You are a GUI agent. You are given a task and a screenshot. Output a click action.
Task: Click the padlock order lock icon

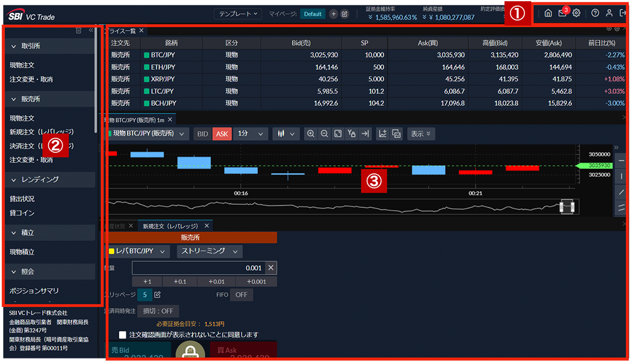190,350
